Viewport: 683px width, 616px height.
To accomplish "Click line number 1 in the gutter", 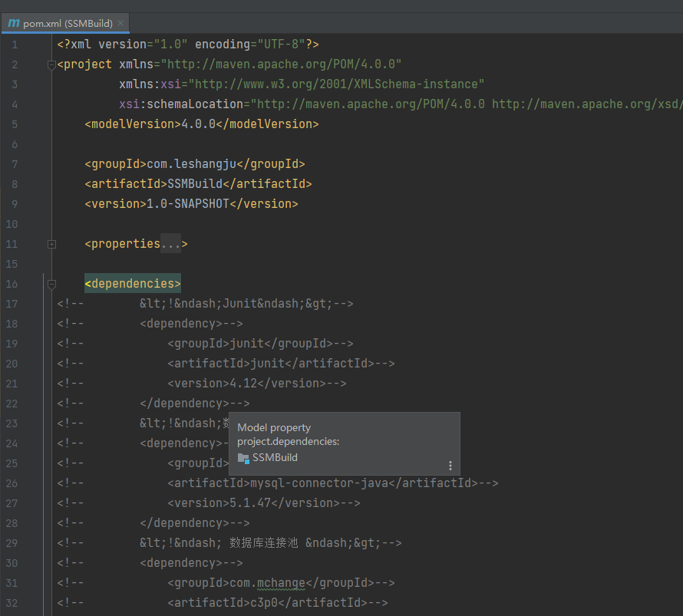I will 15,44.
